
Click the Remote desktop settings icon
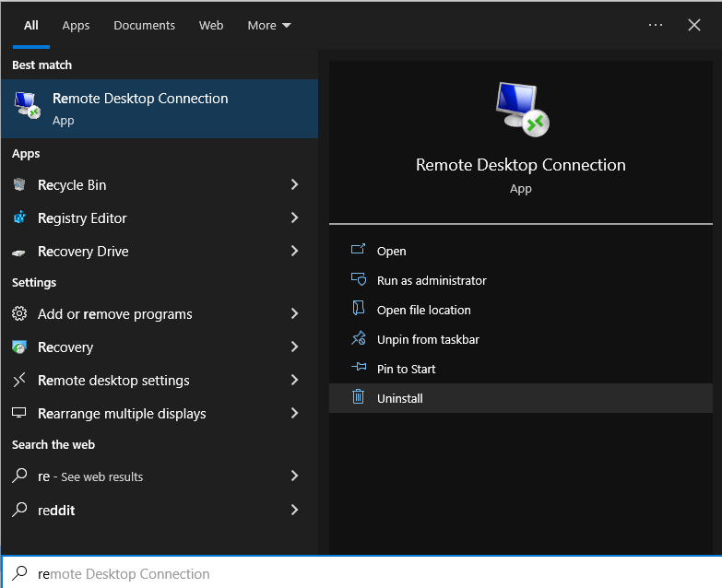click(18, 380)
